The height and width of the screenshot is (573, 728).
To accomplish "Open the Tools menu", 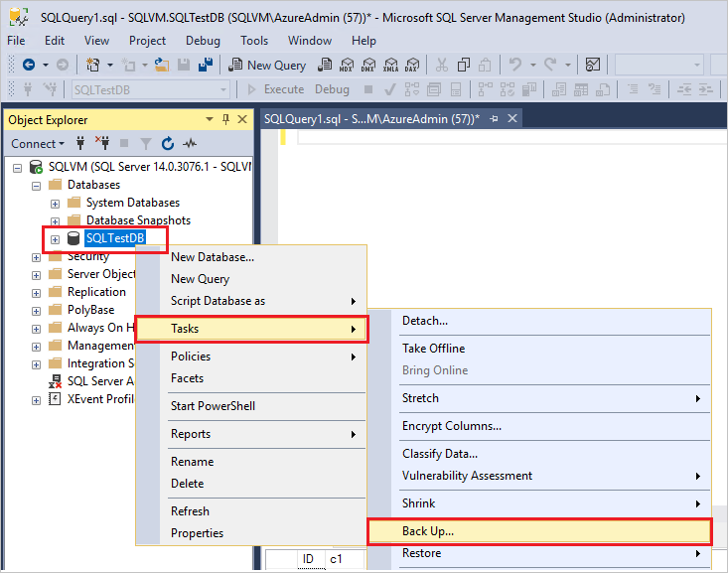I will click(x=254, y=41).
